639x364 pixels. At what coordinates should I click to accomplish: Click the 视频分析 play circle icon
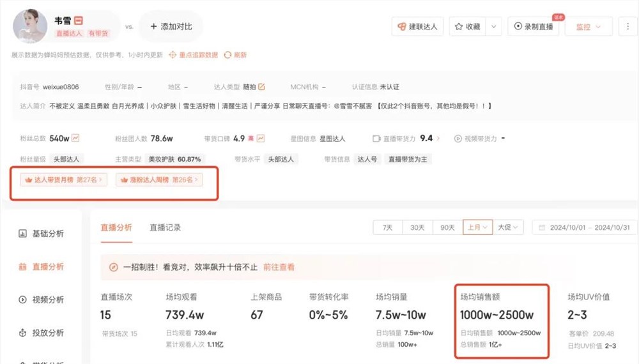(22, 300)
